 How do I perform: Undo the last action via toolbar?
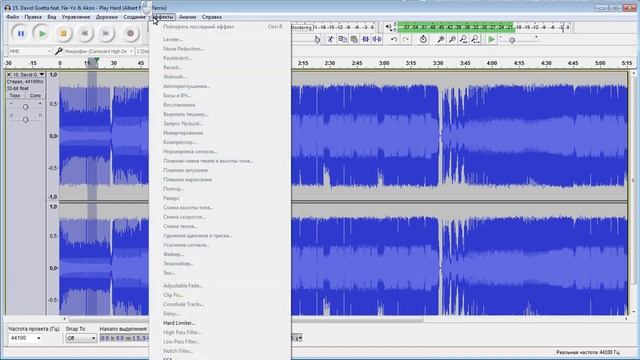[394, 39]
